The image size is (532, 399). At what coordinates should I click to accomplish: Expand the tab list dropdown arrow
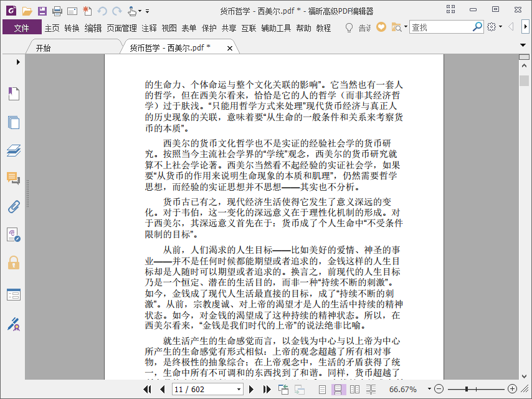pyautogui.click(x=523, y=45)
